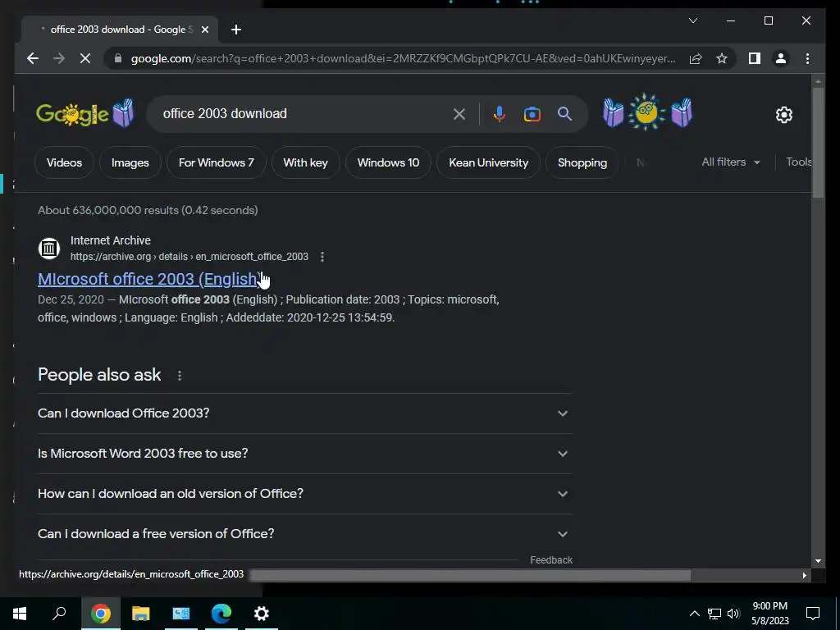Show hidden system tray icons
Screen dimensions: 840x630
coord(694,614)
